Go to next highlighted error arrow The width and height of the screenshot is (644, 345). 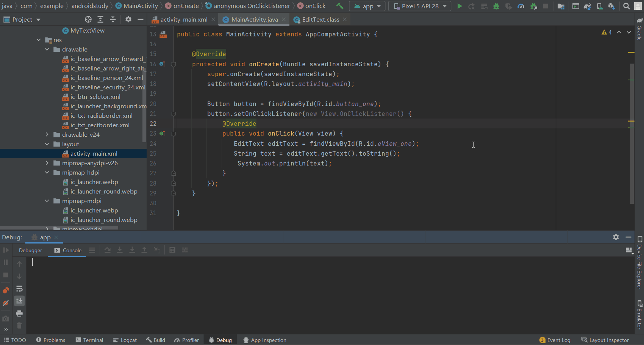(629, 33)
